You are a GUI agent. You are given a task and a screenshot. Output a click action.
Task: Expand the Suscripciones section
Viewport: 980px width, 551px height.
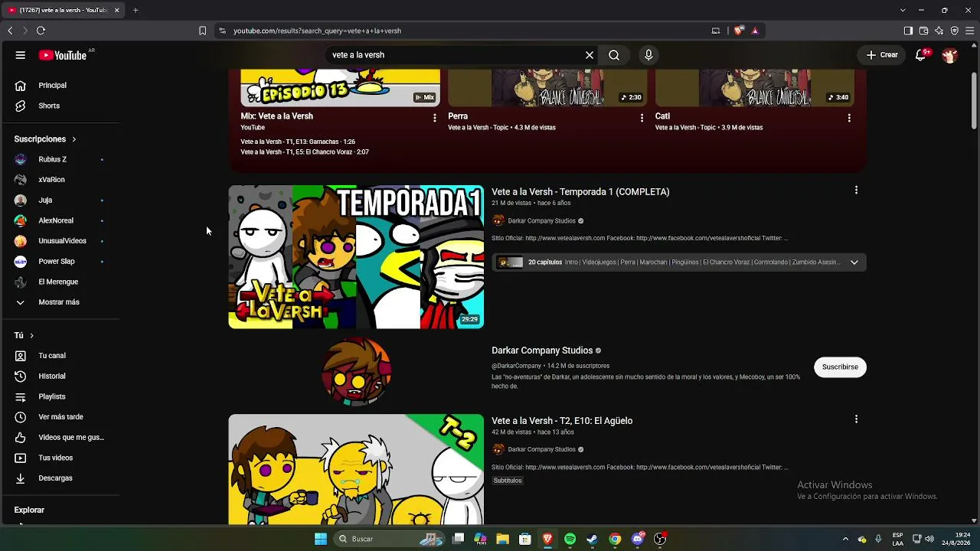[45, 139]
